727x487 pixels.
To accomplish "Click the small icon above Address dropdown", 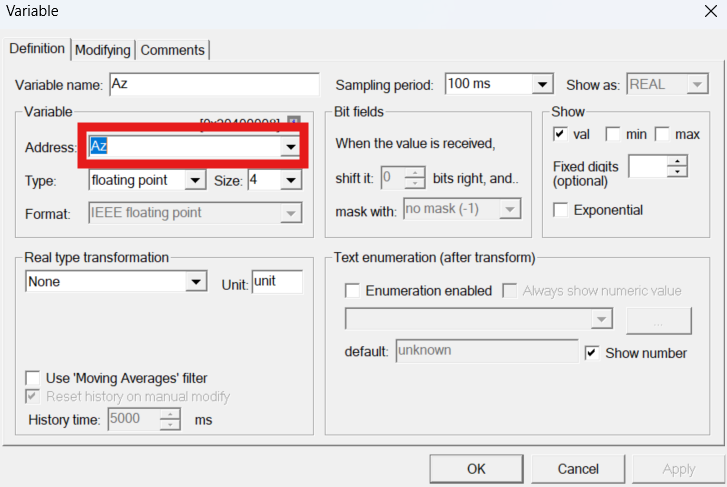I will point(294,121).
